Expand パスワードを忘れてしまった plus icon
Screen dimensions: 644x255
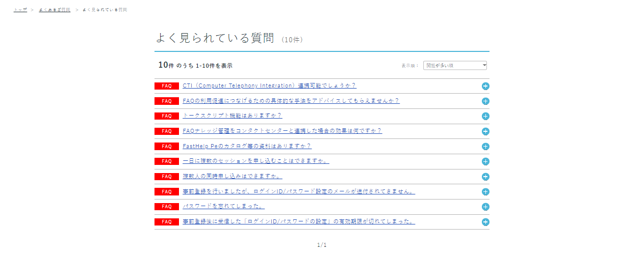click(485, 207)
